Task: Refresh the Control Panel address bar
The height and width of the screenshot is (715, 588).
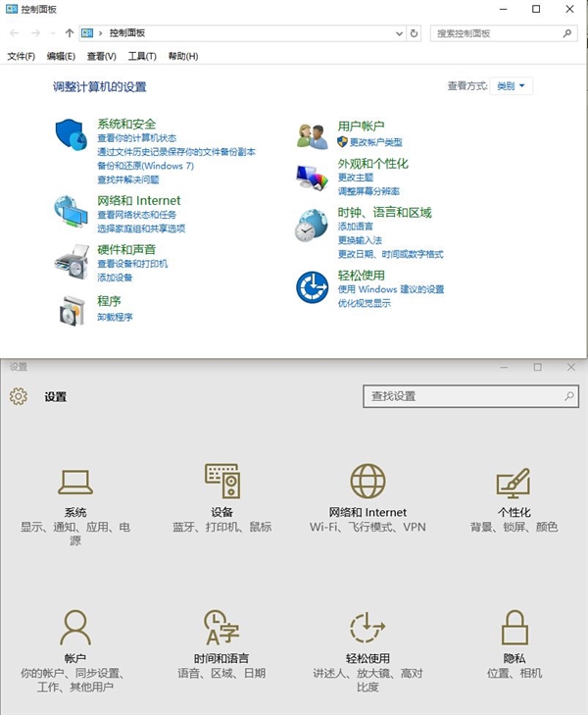Action: pyautogui.click(x=414, y=33)
